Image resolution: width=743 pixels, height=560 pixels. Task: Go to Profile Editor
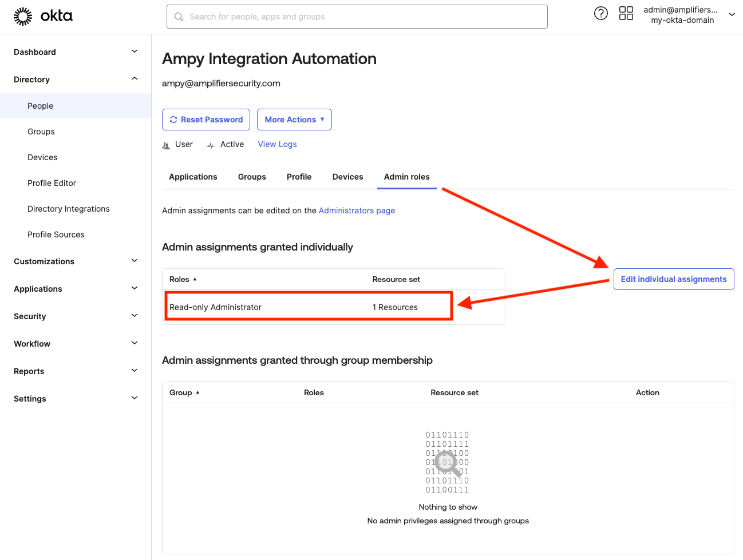pyautogui.click(x=52, y=183)
